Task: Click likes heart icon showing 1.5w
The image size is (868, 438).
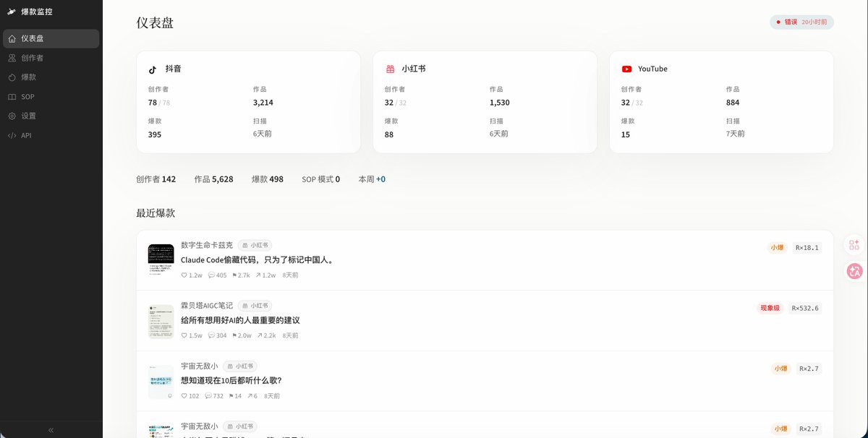Action: coord(184,336)
